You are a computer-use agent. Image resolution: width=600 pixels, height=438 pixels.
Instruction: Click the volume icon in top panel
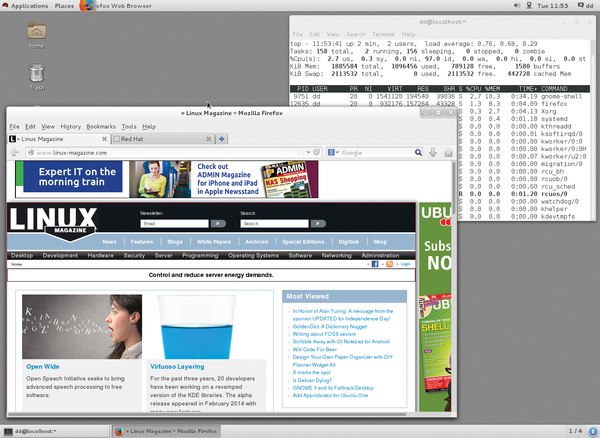click(x=517, y=5)
